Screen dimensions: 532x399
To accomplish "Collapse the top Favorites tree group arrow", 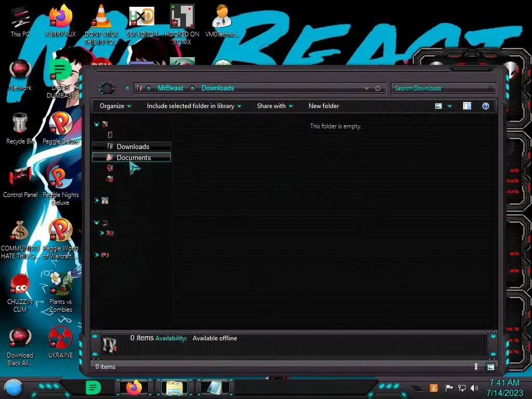I will [97, 124].
